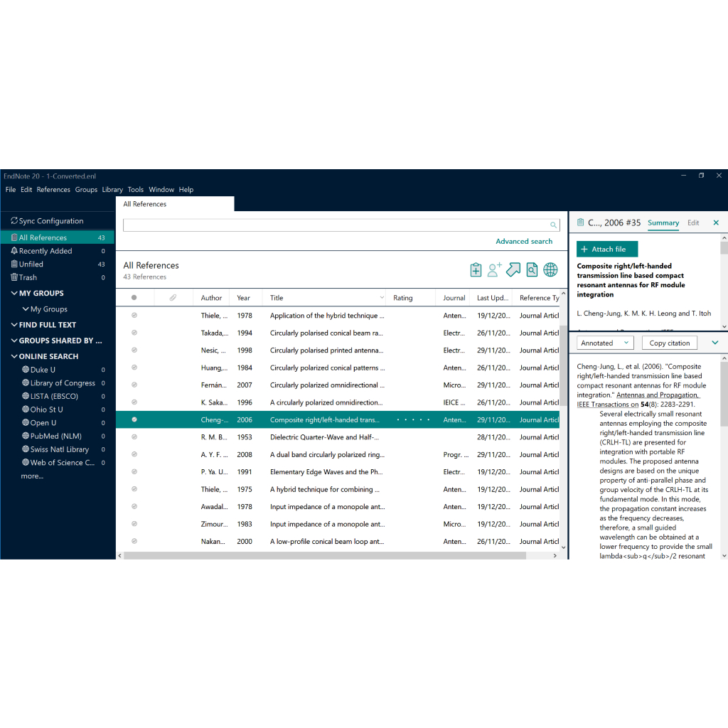Viewport: 728px width, 728px height.
Task: Open the References menu
Action: tap(53, 190)
